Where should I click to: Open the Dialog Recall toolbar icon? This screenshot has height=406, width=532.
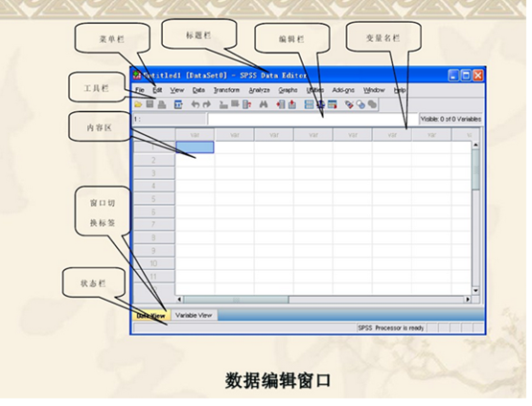click(x=178, y=104)
